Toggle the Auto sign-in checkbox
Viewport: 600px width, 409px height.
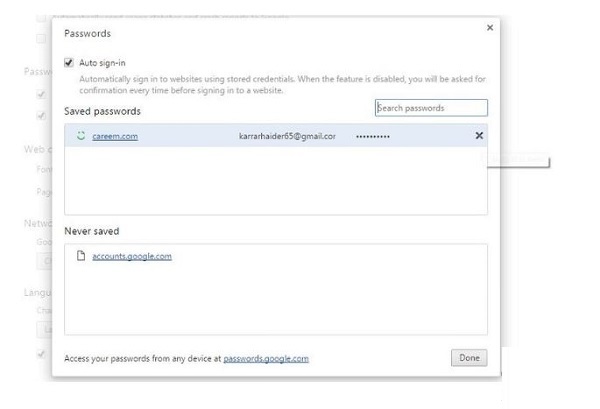click(x=69, y=63)
